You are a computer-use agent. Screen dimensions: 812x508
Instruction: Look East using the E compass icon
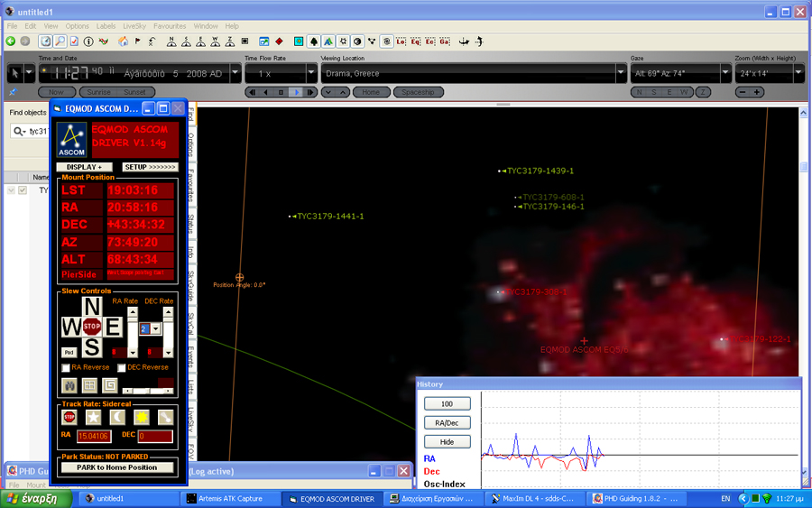click(200, 42)
